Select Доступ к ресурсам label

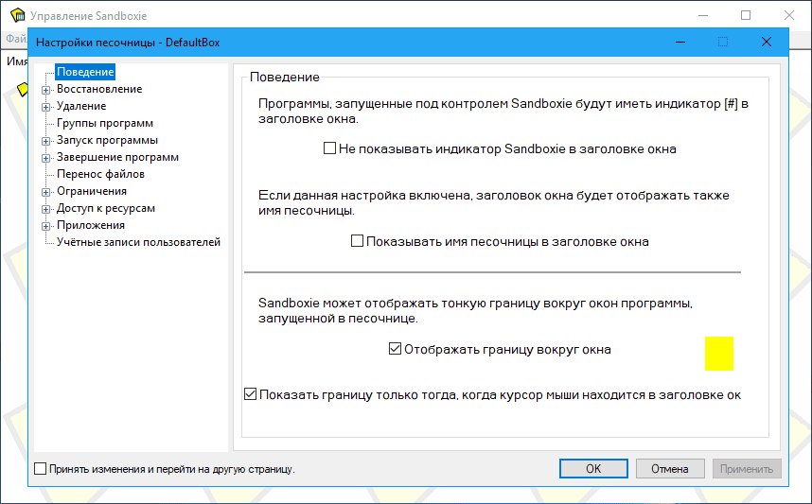point(106,209)
